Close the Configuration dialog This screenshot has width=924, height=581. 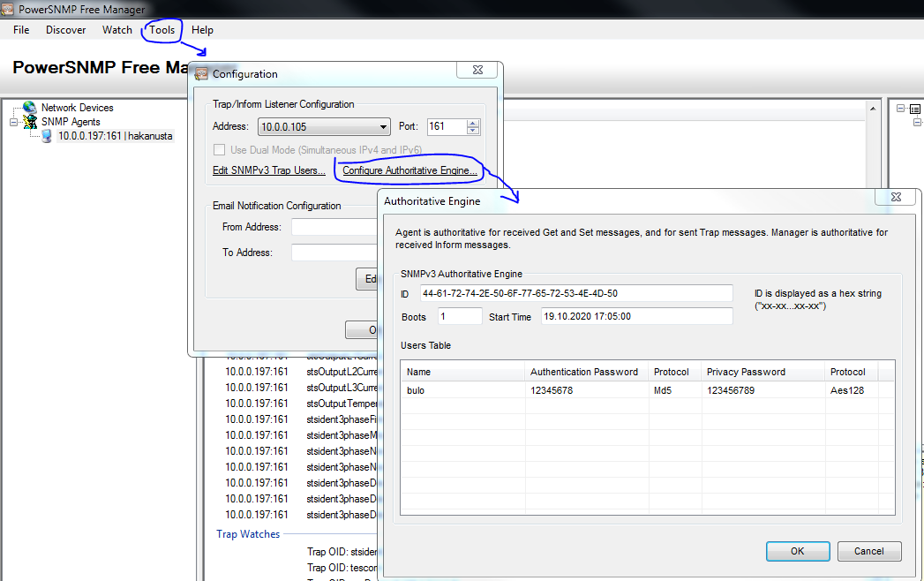477,70
